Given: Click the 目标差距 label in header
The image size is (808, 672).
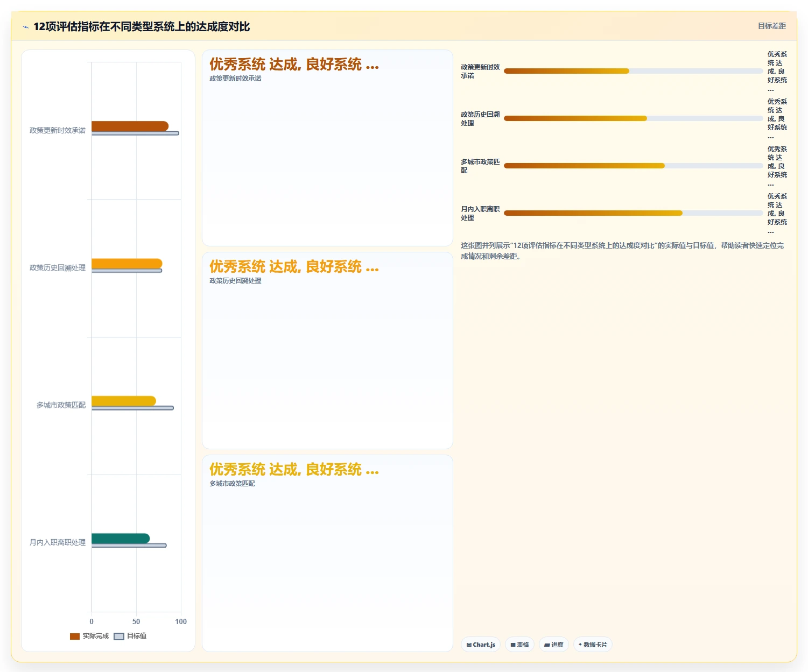Looking at the screenshot, I should [772, 26].
